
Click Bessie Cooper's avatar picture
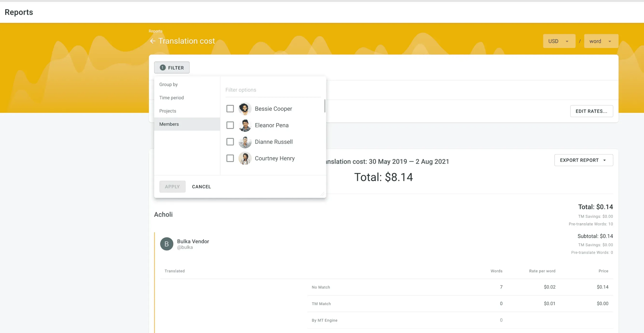point(245,109)
